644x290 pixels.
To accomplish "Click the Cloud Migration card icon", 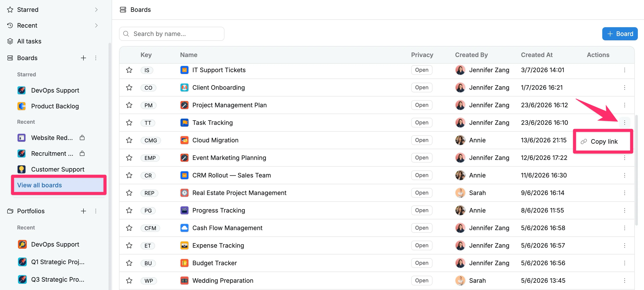I will coord(185,140).
